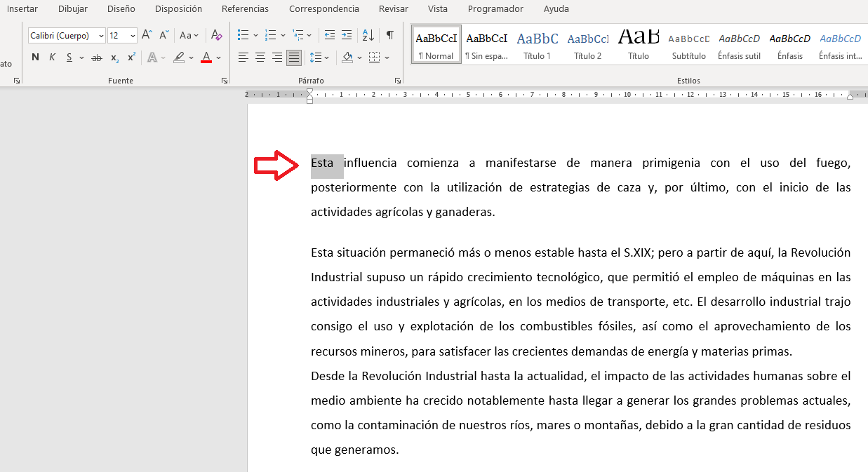Switch to the Vista tab

438,9
